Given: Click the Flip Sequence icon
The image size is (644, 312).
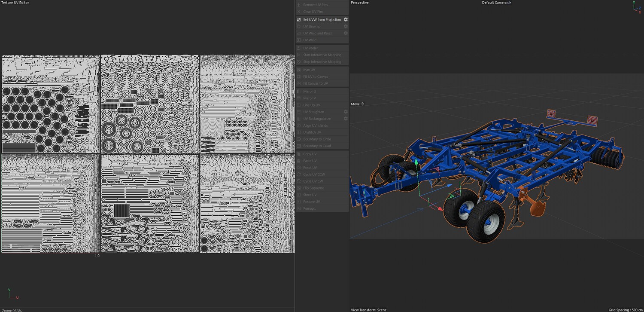Looking at the screenshot, I should tap(299, 188).
